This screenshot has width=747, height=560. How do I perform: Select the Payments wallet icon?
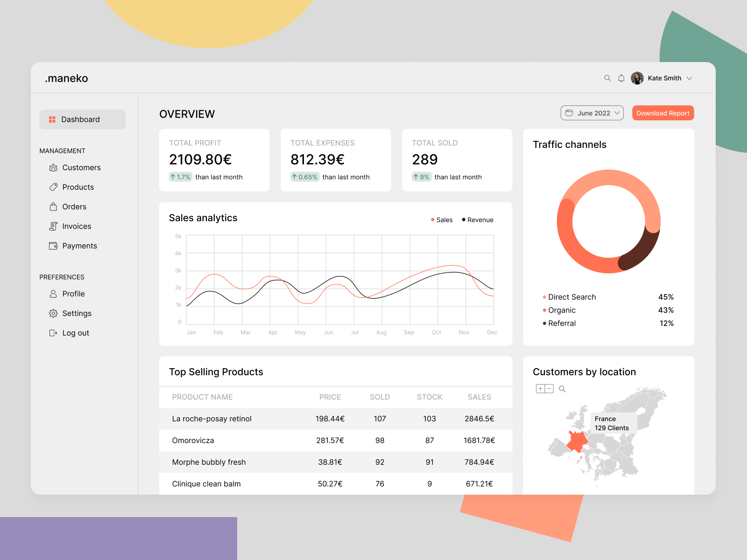[x=53, y=246]
